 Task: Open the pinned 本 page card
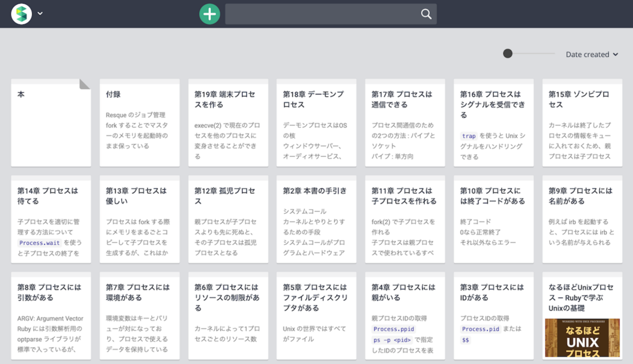(x=51, y=123)
